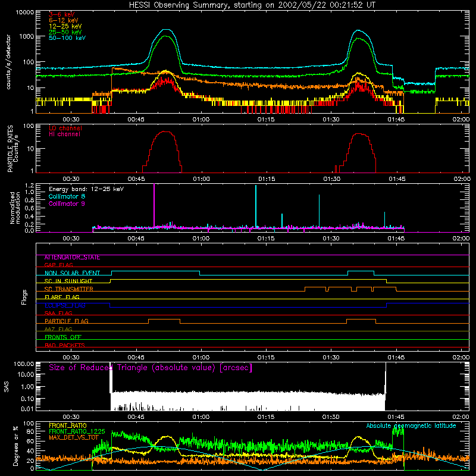Click the FRONTS_OFF flag label
Image resolution: width=476 pixels, height=476 pixels.
(x=63, y=337)
